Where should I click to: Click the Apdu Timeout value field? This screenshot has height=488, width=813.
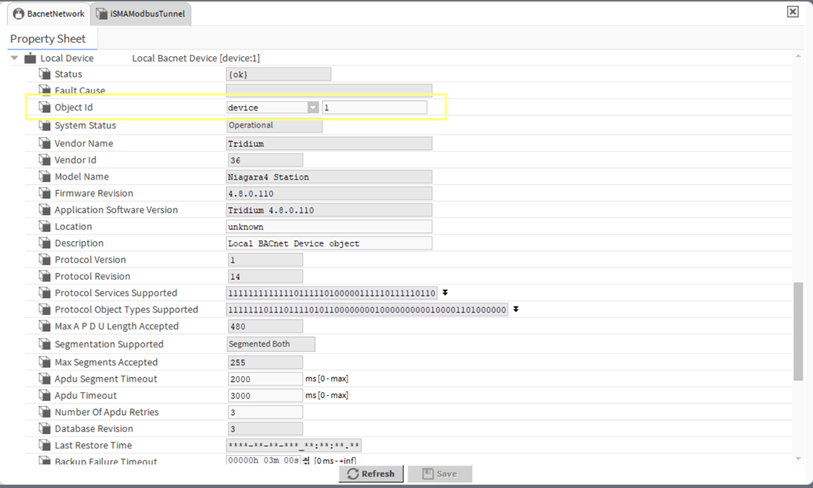[x=264, y=396]
